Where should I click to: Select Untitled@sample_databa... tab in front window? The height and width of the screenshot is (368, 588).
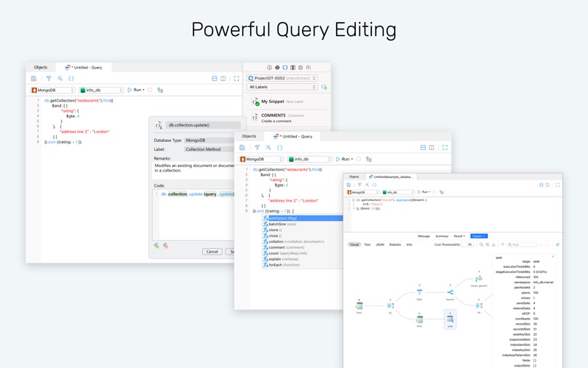(390, 177)
